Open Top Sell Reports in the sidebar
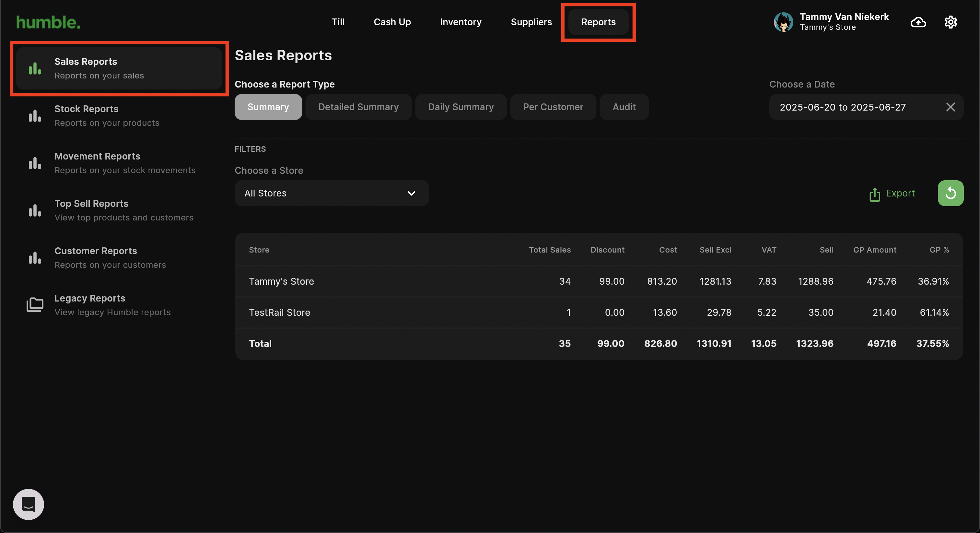The image size is (980, 533). [119, 210]
